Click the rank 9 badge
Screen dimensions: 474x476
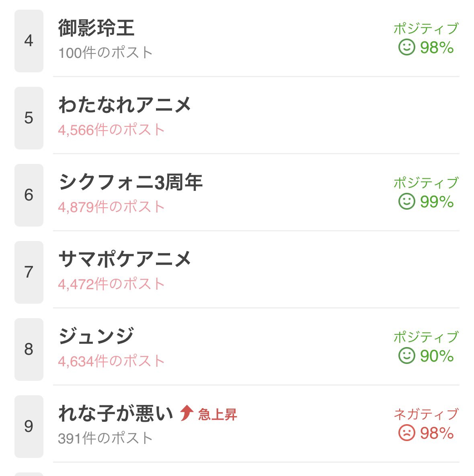(x=29, y=426)
